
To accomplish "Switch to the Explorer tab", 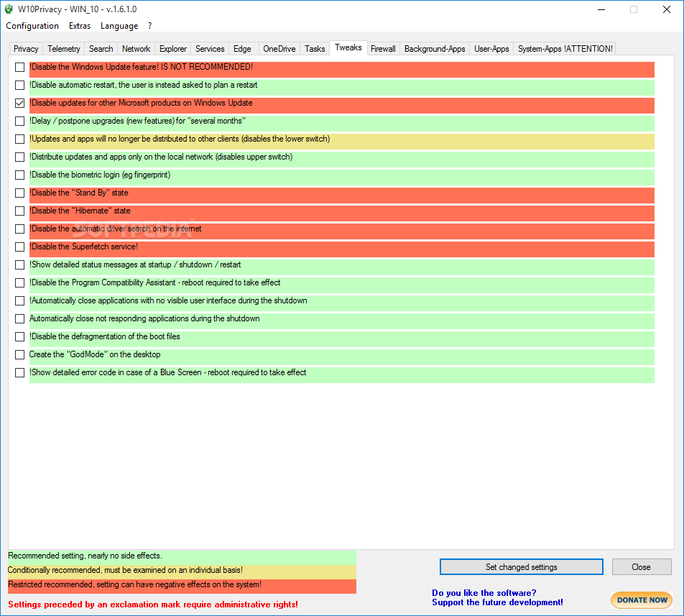I will (172, 49).
